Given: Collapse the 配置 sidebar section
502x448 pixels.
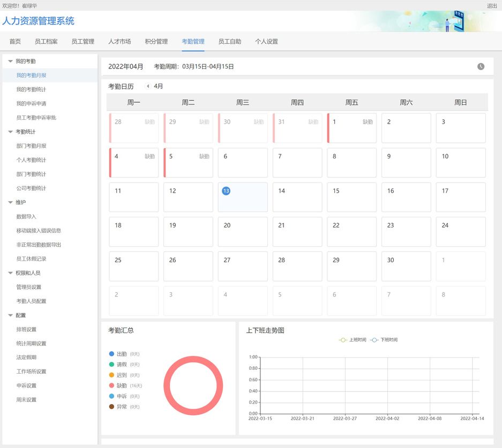Looking at the screenshot, I should [10, 316].
